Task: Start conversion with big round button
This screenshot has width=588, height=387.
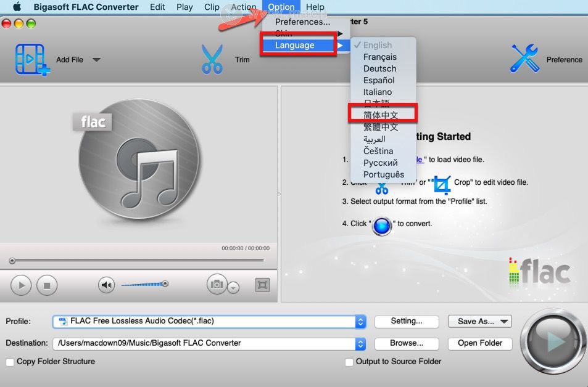Action: pos(553,341)
